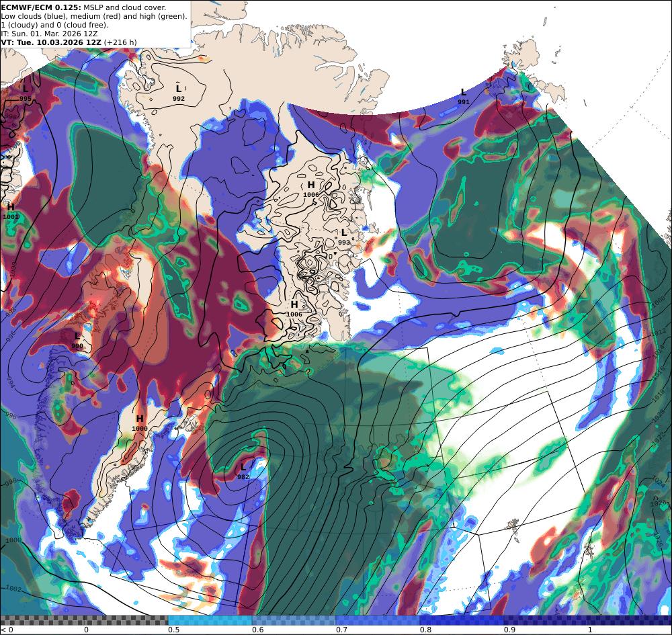Screen dimensions: 672x635
Task: Click the 1024 isobar label
Action: point(658,482)
